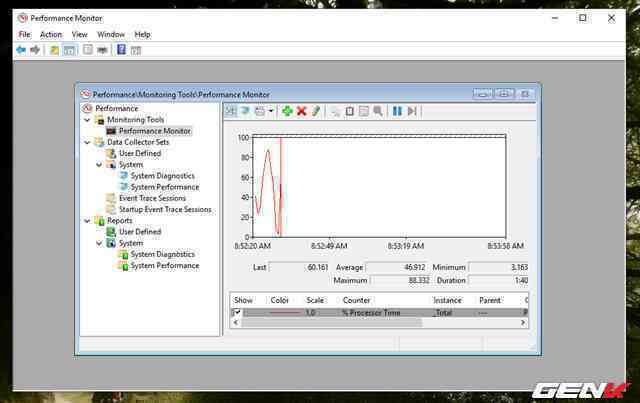
Task: Click the Update Data step icon
Action: pyautogui.click(x=412, y=111)
